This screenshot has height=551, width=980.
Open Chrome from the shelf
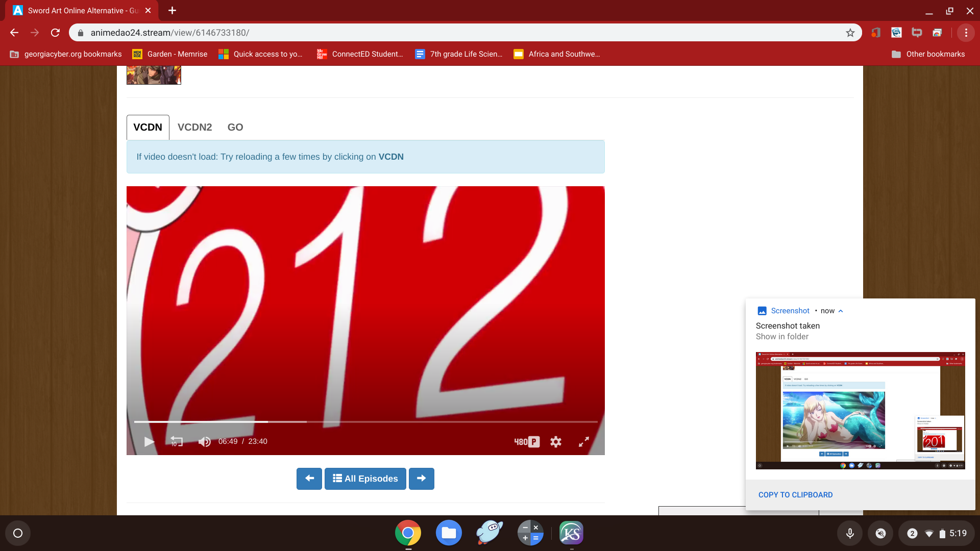point(408,533)
